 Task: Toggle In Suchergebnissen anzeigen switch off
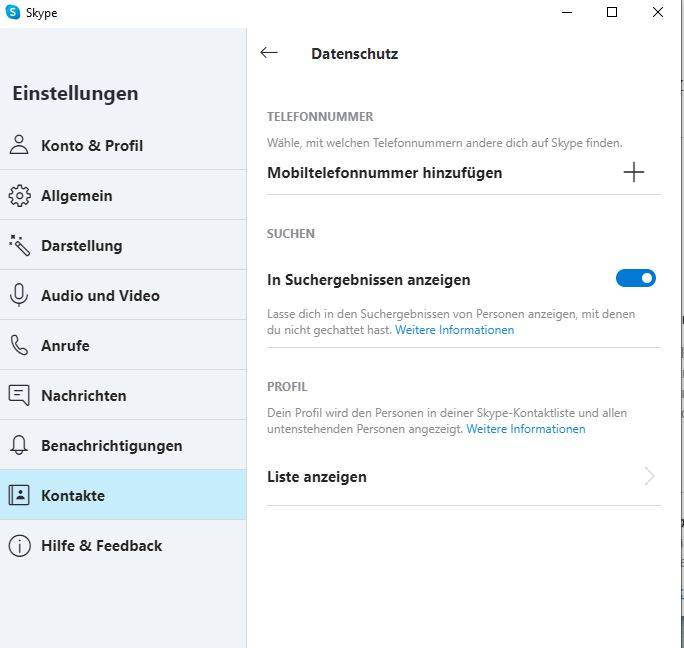[636, 278]
